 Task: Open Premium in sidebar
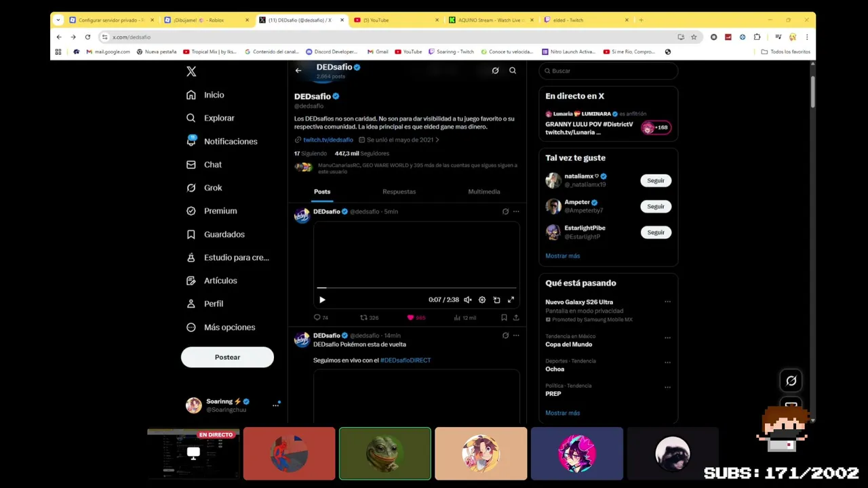pos(211,211)
